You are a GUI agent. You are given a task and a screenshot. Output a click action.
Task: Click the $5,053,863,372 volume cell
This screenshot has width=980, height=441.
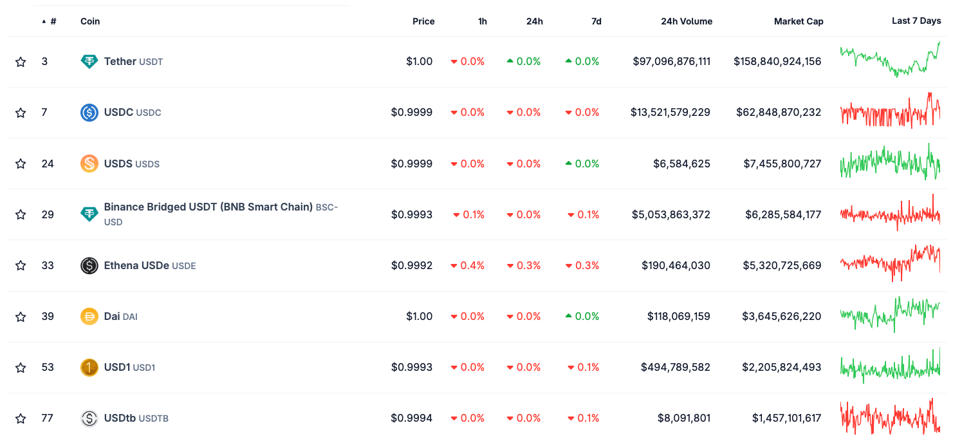671,214
